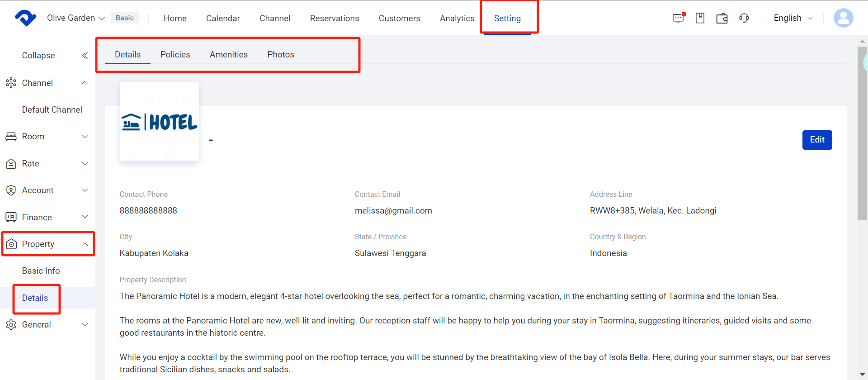This screenshot has height=380, width=868.
Task: Click the blue Edit button
Action: point(816,140)
